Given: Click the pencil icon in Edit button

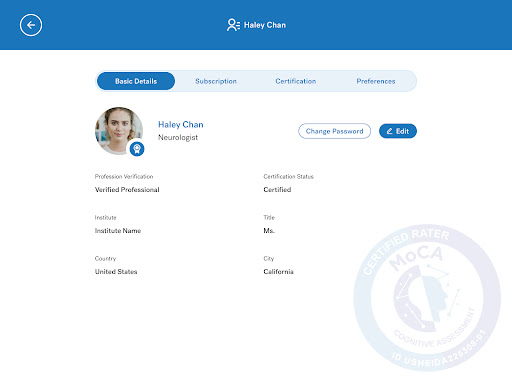Looking at the screenshot, I should click(x=389, y=131).
